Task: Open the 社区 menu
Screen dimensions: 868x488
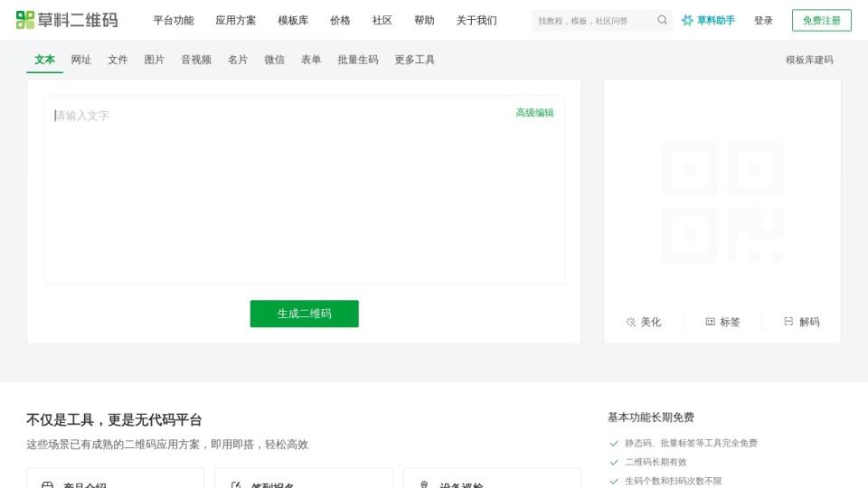Action: coord(382,21)
